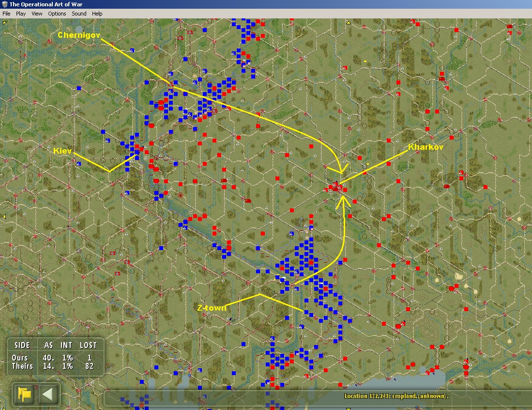The image size is (532, 410).
Task: Open the View menu
Action: coord(37,14)
